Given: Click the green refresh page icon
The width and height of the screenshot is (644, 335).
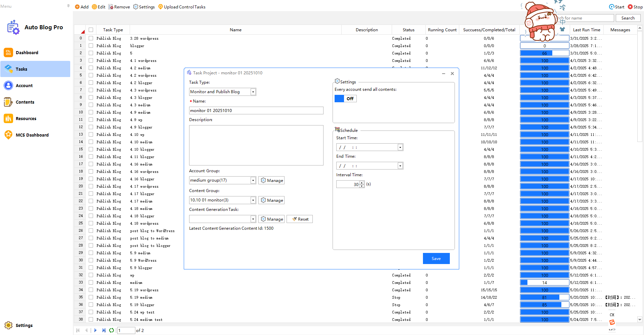Looking at the screenshot, I should pos(112,330).
